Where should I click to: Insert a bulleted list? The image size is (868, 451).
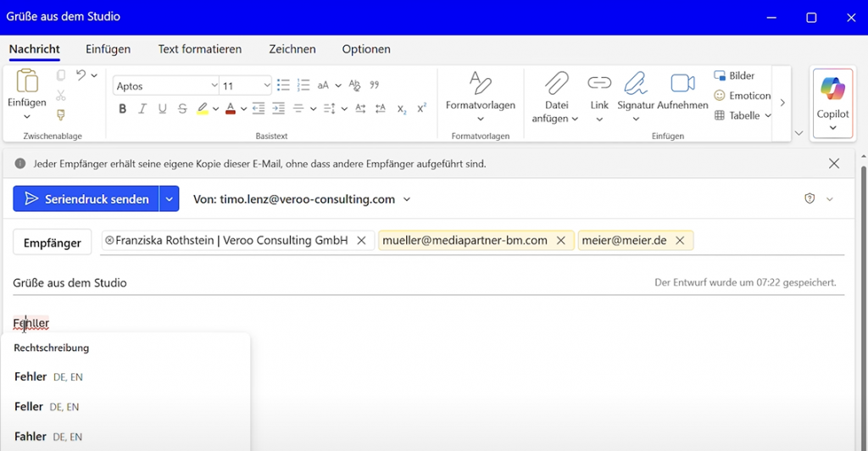pos(283,86)
